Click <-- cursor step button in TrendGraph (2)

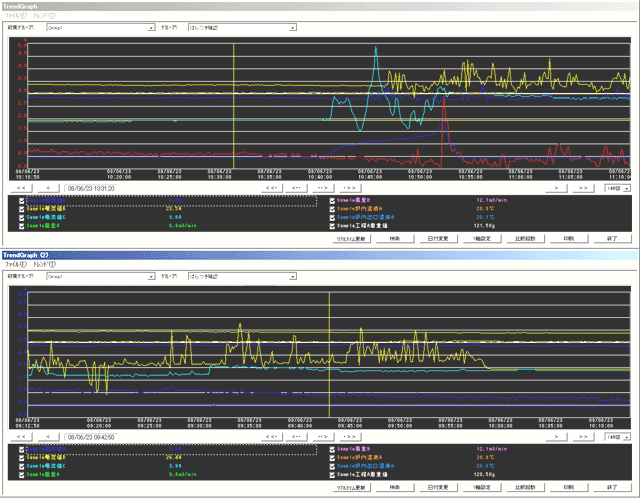(x=297, y=437)
